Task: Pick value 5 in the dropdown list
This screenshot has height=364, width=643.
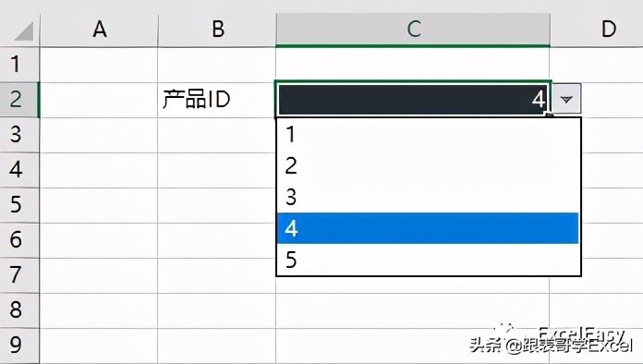Action: [x=429, y=260]
